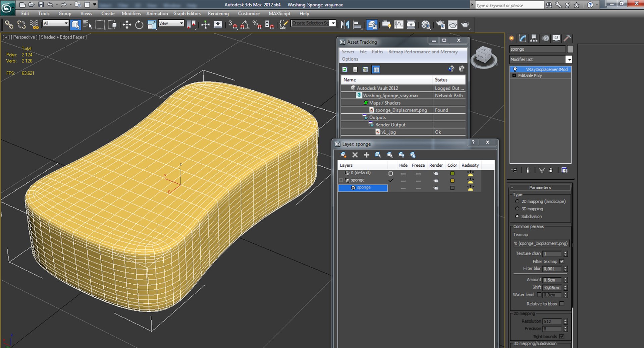This screenshot has height=348, width=644.
Task: Open the Curve Editor toolbar icon
Action: click(399, 25)
